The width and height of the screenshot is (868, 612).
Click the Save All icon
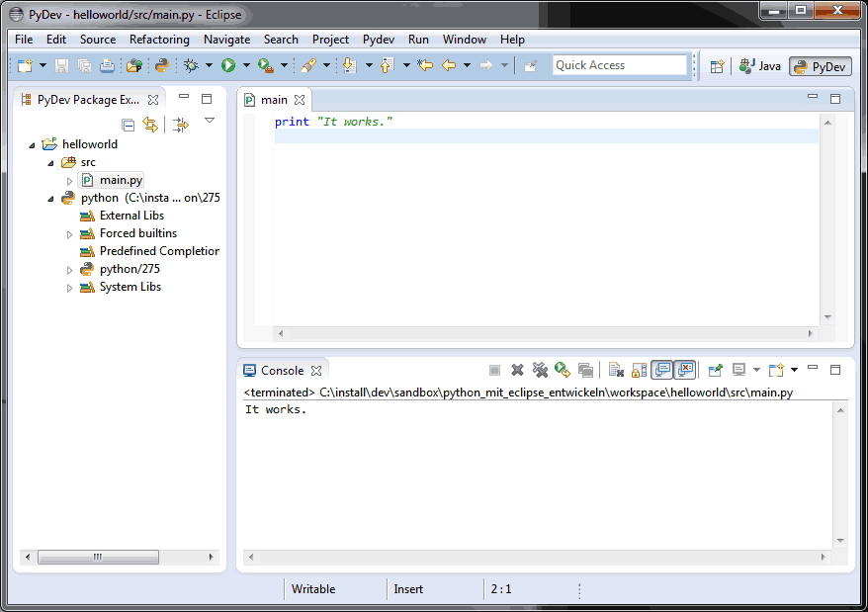click(84, 66)
